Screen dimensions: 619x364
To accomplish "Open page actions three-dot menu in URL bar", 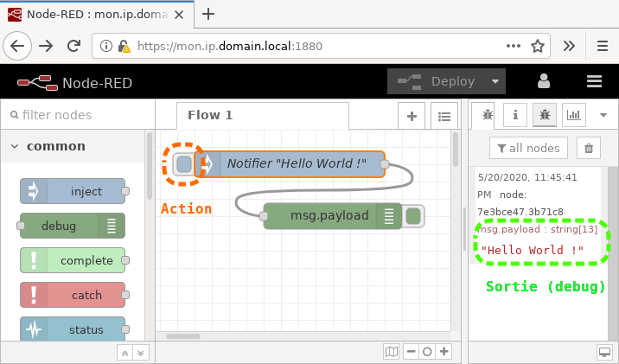I will 514,46.
